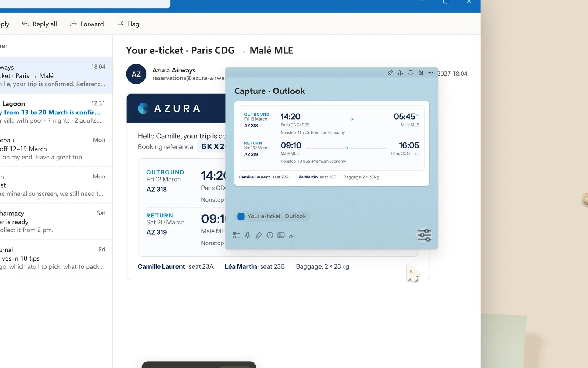Image resolution: width=588 pixels, height=368 pixels.
Task: Open the mineral sunscreen email
Action: [x=56, y=185]
